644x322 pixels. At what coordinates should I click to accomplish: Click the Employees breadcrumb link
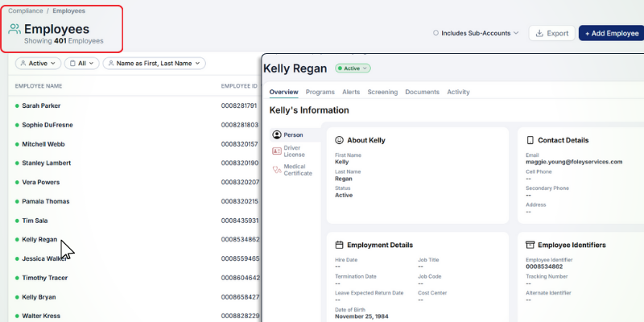pyautogui.click(x=69, y=10)
